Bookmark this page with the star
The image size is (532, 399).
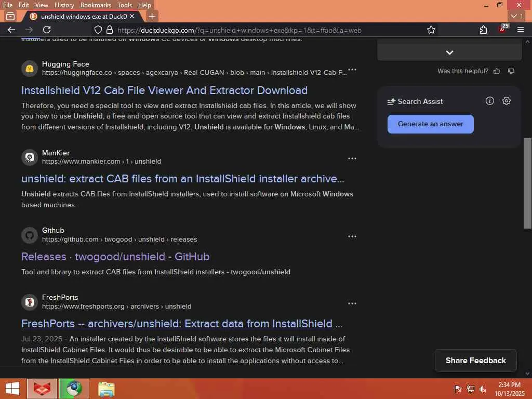point(431,30)
